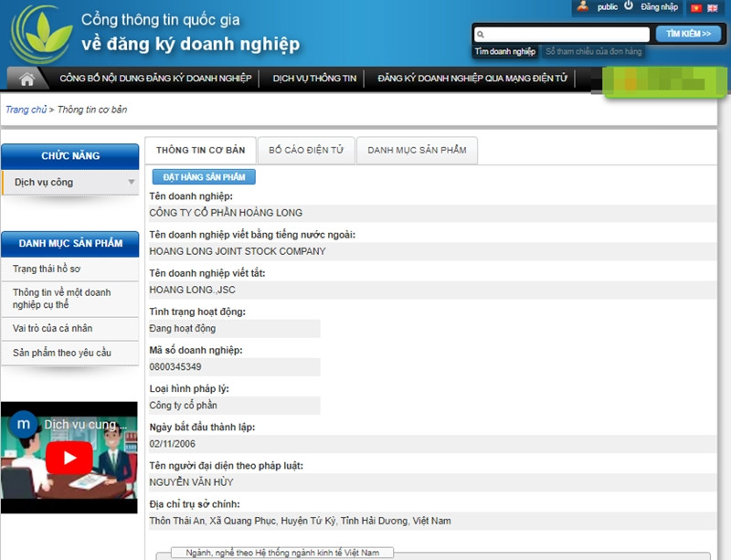Switch to the Bố cáo điện tử tab
This screenshot has height=560, width=731.
tap(305, 150)
